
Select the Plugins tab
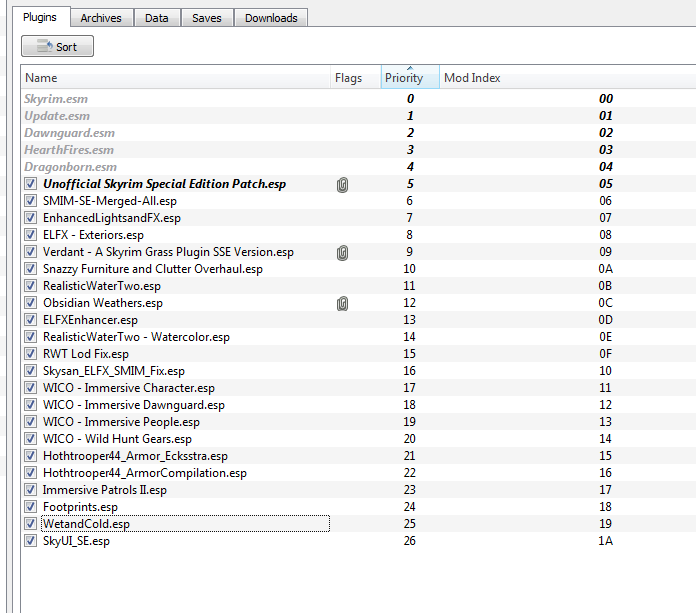tap(40, 17)
